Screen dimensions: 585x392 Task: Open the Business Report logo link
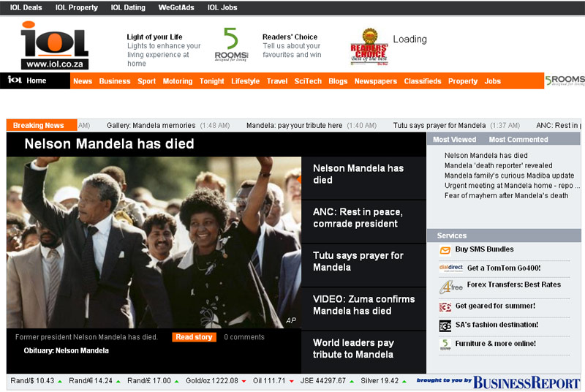525,382
